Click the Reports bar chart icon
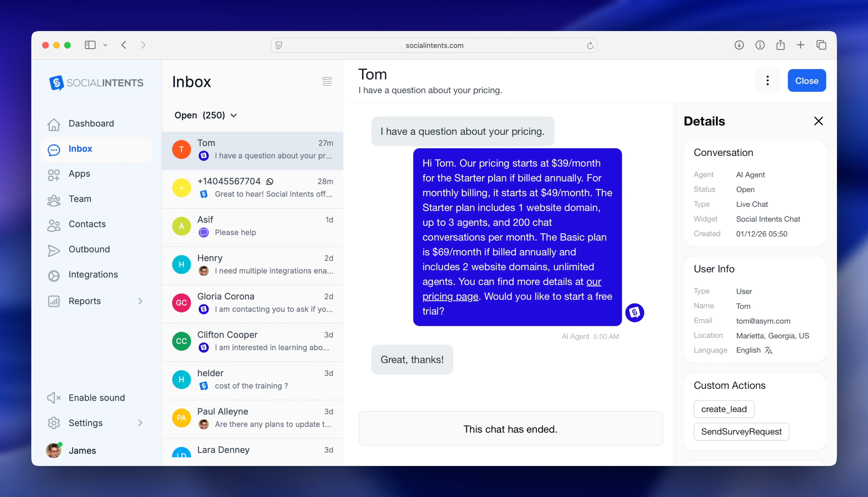 (54, 301)
